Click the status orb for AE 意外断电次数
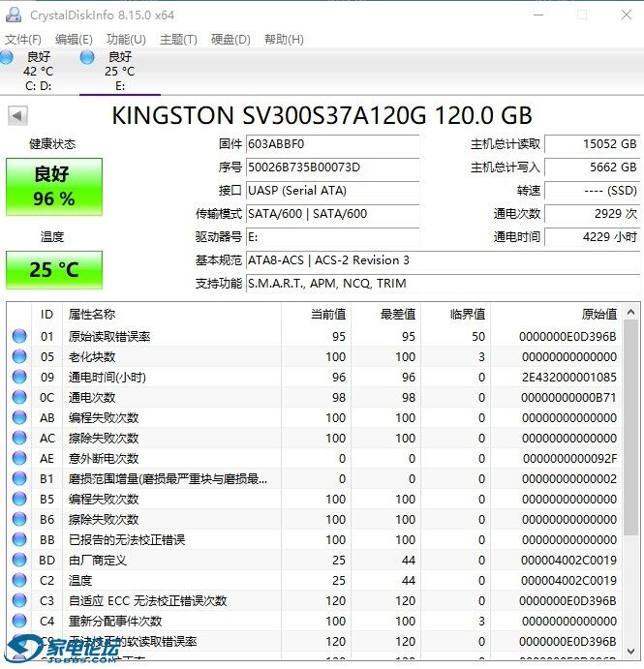 tap(19, 458)
